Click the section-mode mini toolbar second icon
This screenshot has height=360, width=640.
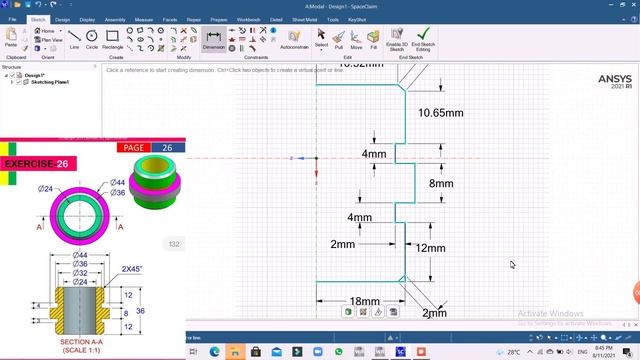point(363,312)
